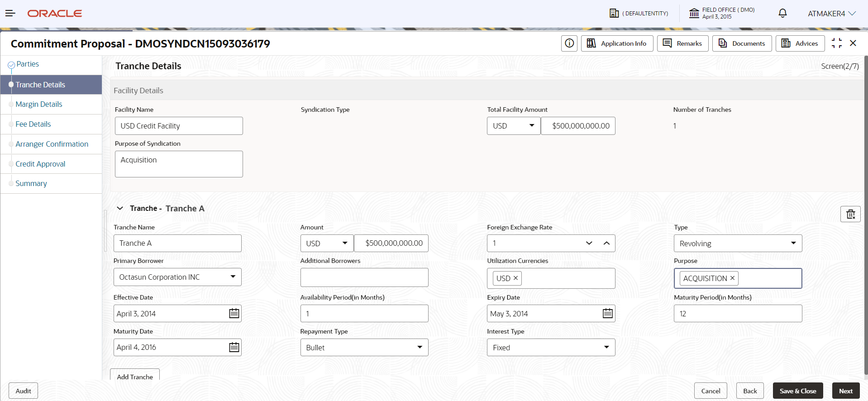Open Application Info
The width and height of the screenshot is (868, 401).
click(x=617, y=43)
